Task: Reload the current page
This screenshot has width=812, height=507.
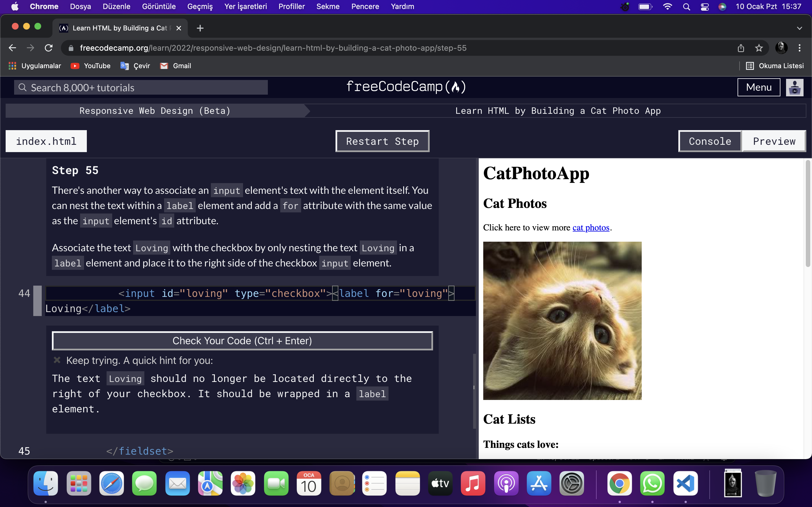Action: pyautogui.click(x=49, y=48)
